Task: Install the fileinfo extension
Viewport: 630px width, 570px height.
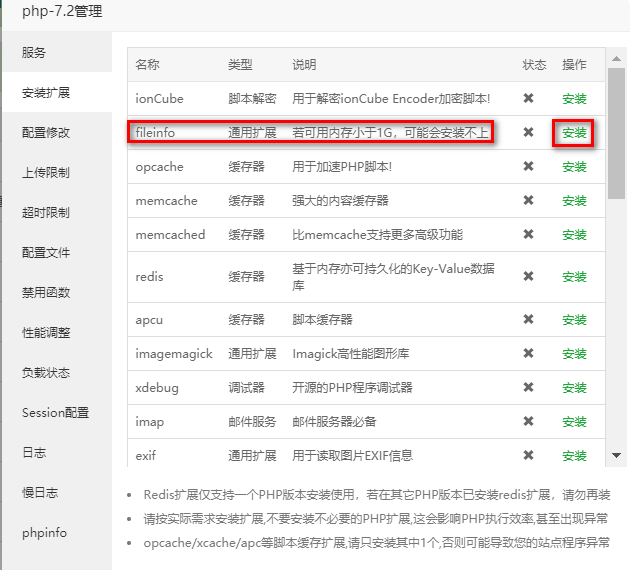Action: [574, 133]
